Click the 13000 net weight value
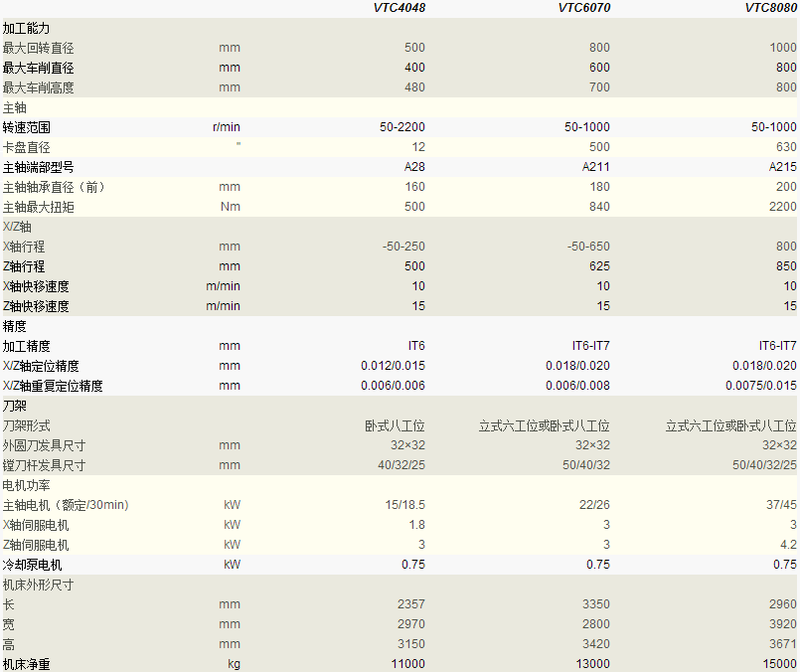 (592, 664)
